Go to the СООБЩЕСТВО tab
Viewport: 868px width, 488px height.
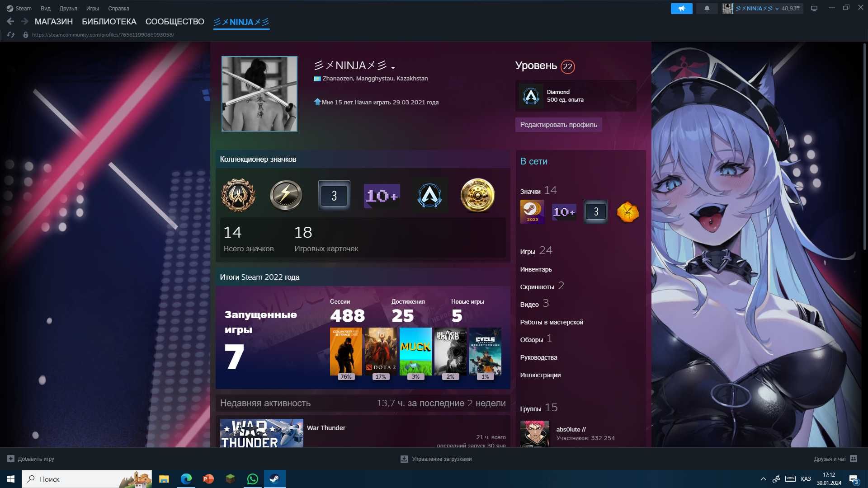[x=175, y=21]
